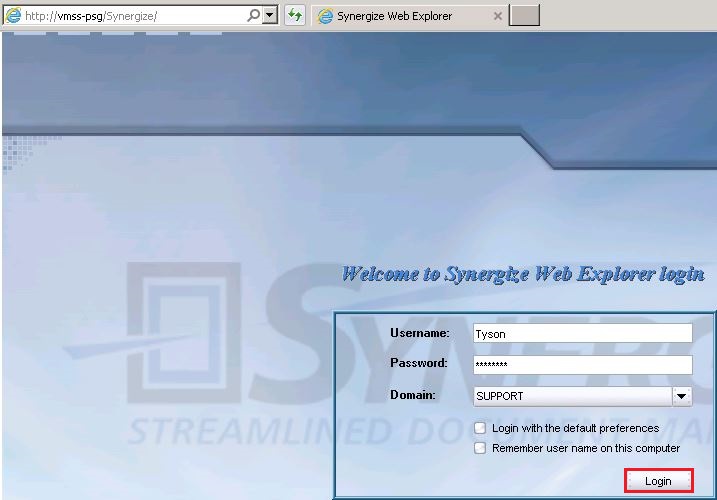Screen dimensions: 717x500
Task: Click the Domain: label text
Action: pos(412,394)
